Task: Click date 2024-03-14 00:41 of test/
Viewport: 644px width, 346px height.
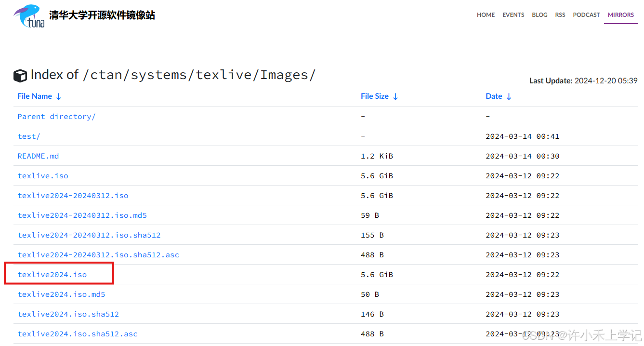Action: (x=523, y=136)
